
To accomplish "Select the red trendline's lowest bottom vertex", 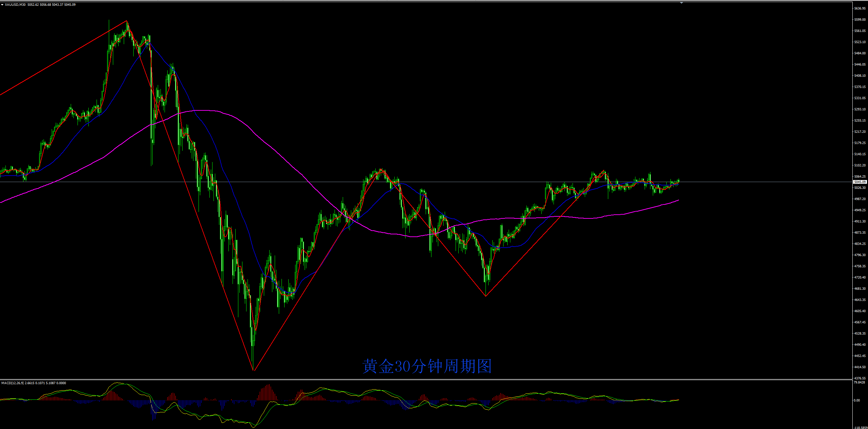I will point(254,370).
